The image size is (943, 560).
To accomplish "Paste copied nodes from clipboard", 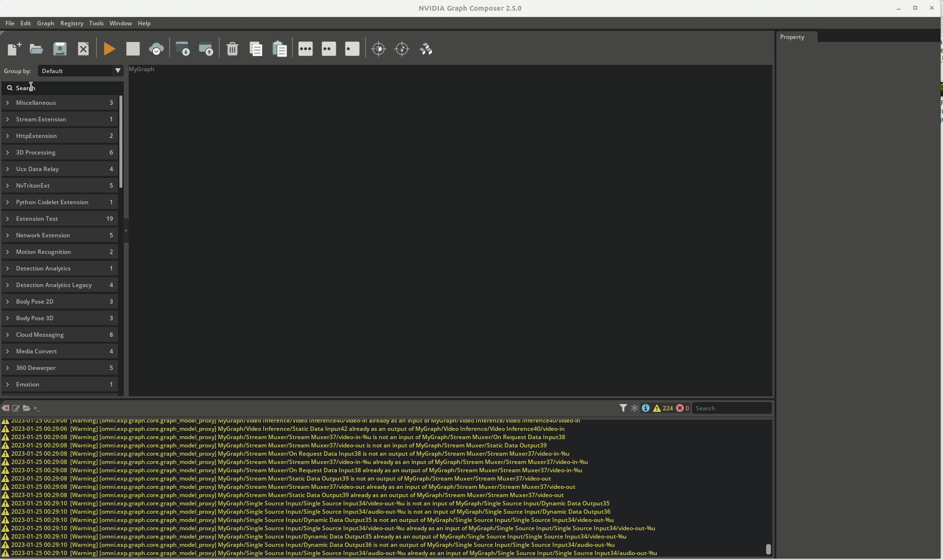I will pos(279,49).
